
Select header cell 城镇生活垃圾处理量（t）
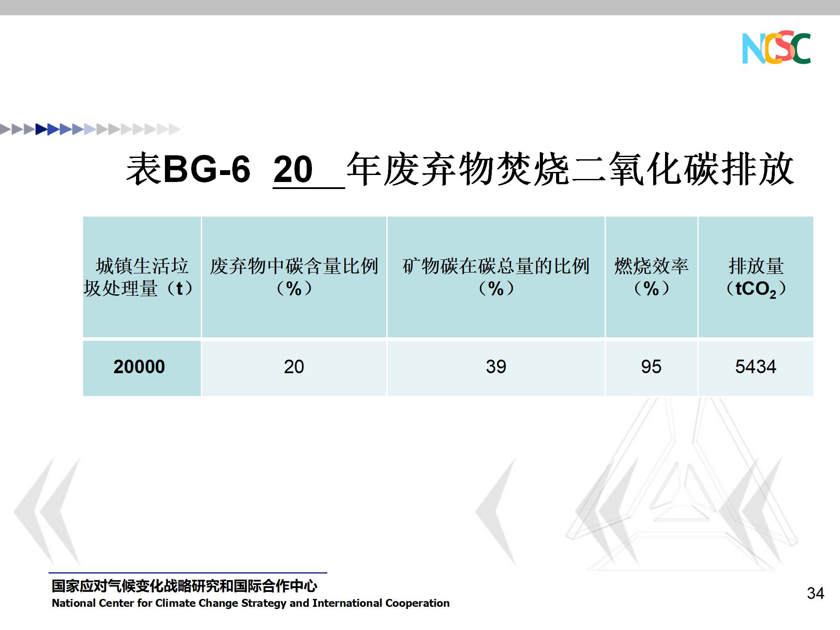click(142, 277)
